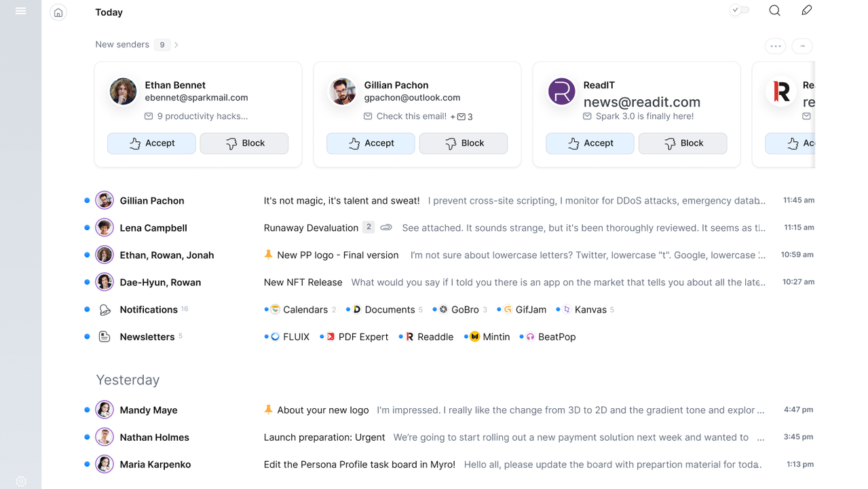Viewport: 868px width, 489px height.
Task: Click the pin icon on New PP logo email
Action: 268,255
